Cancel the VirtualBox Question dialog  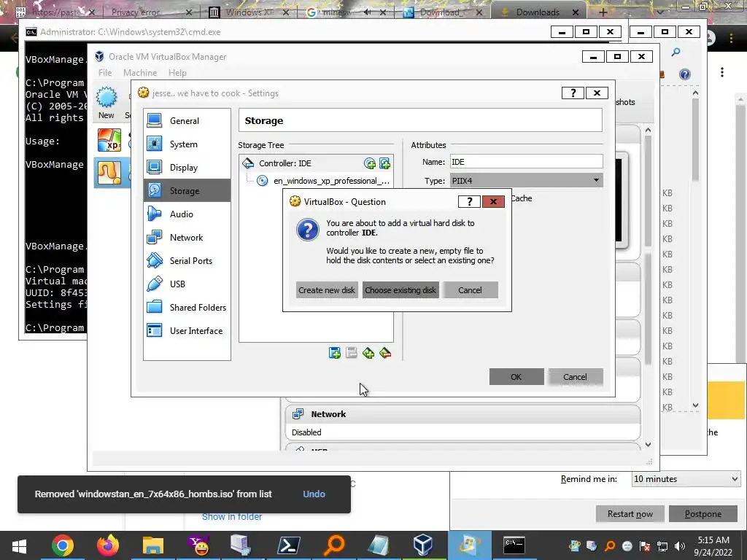tap(471, 290)
